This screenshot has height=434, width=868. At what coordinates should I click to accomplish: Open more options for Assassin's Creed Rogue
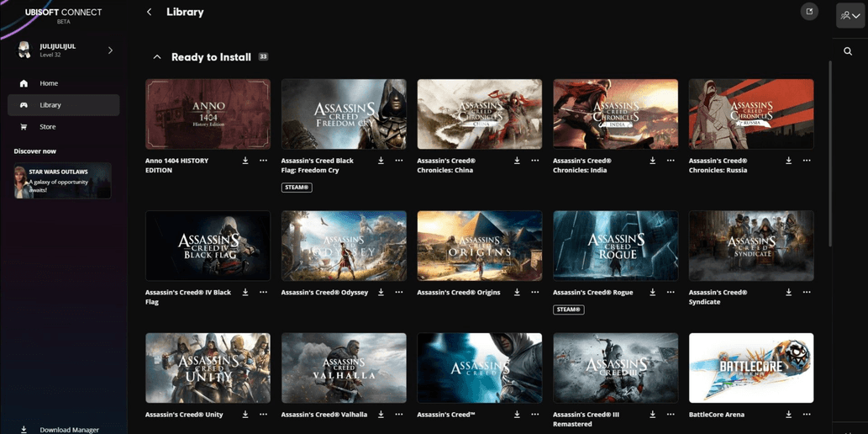click(671, 292)
